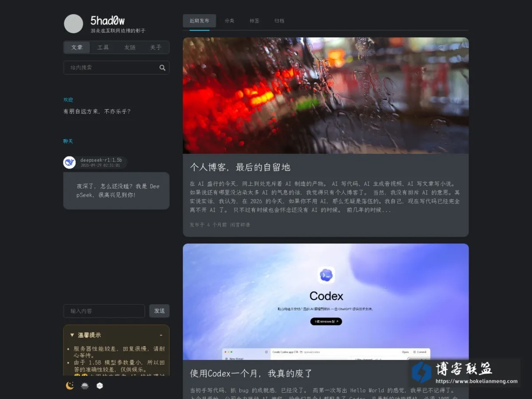532x399 pixels.
Task: Open the 关于 tab
Action: 156,47
